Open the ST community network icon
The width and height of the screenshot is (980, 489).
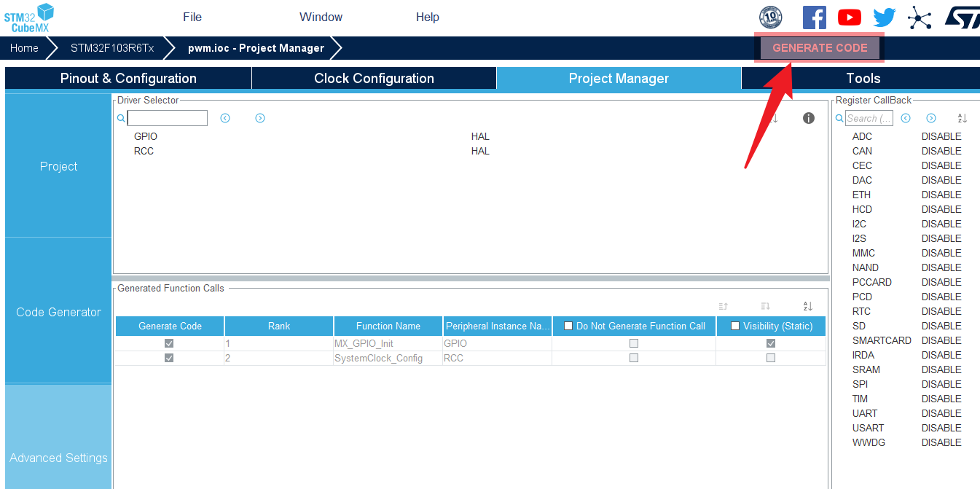(x=920, y=17)
